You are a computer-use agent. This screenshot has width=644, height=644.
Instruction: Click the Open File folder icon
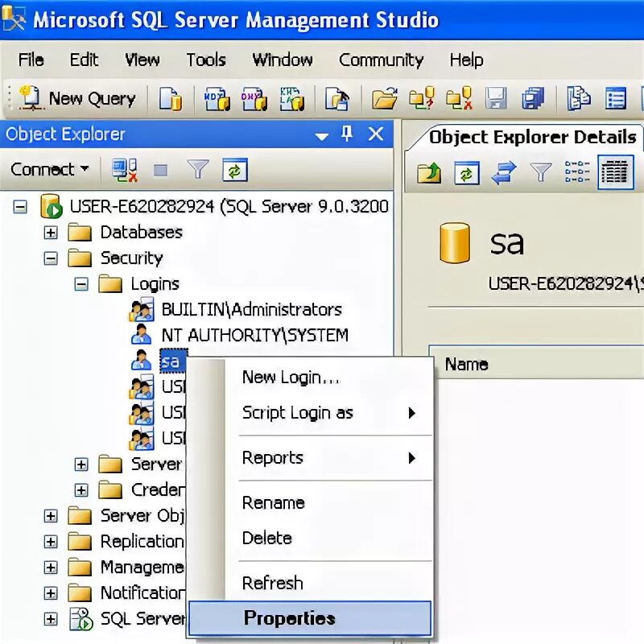click(385, 98)
